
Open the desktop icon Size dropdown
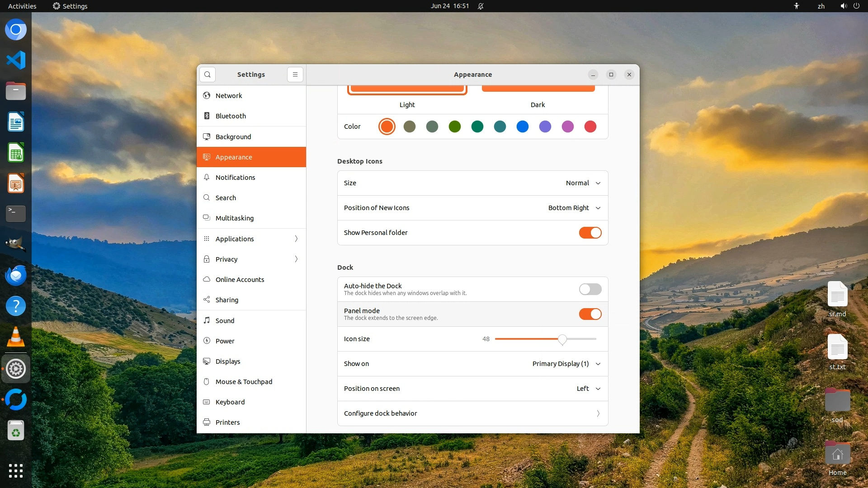[x=583, y=183]
